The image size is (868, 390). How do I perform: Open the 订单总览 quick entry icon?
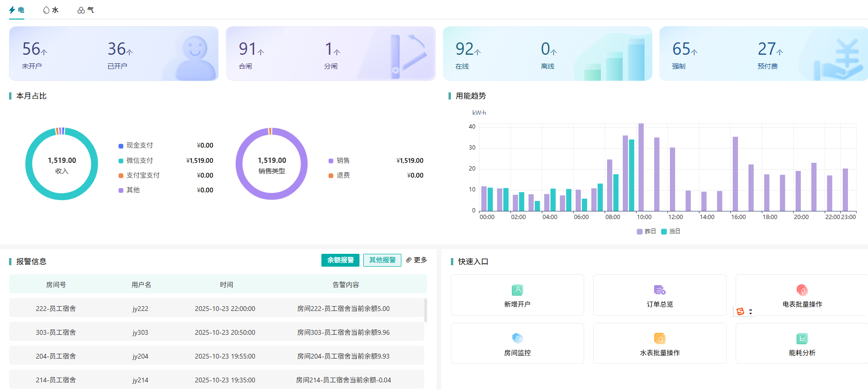point(659,290)
